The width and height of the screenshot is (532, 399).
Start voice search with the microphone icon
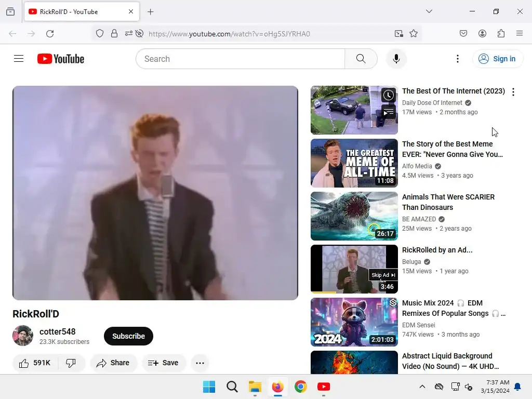click(x=396, y=59)
